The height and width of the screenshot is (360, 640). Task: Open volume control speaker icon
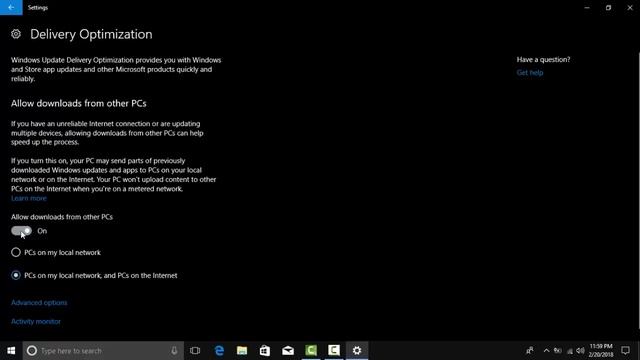coord(580,351)
